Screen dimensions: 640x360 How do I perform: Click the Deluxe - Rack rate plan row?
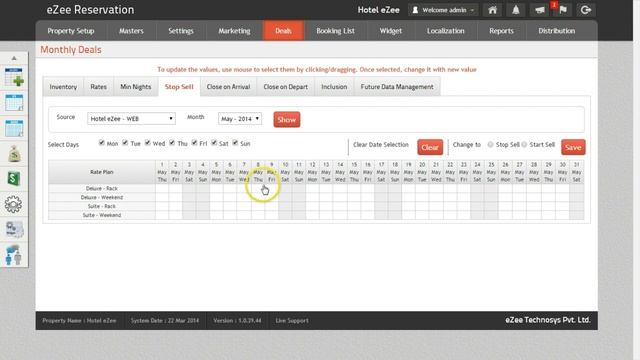click(x=102, y=189)
